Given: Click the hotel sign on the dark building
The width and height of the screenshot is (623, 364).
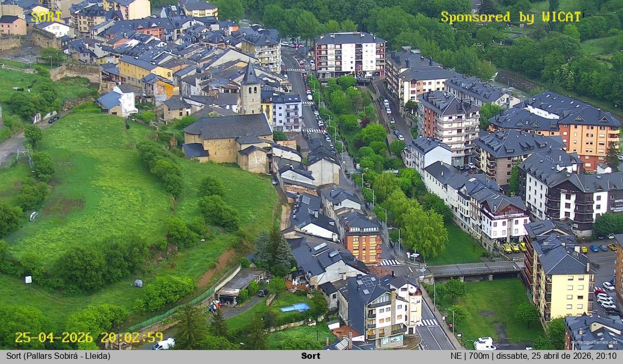Looking at the screenshot, I should [x=616, y=203].
